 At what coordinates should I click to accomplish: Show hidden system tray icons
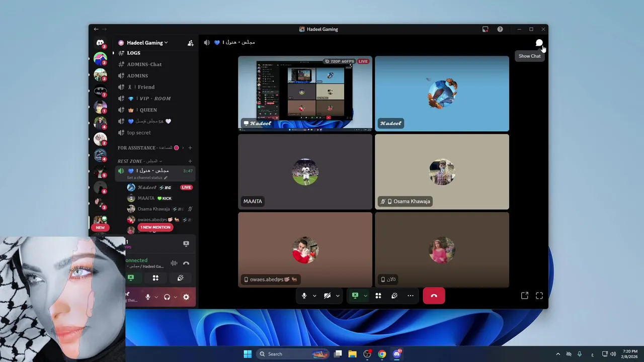click(557, 354)
